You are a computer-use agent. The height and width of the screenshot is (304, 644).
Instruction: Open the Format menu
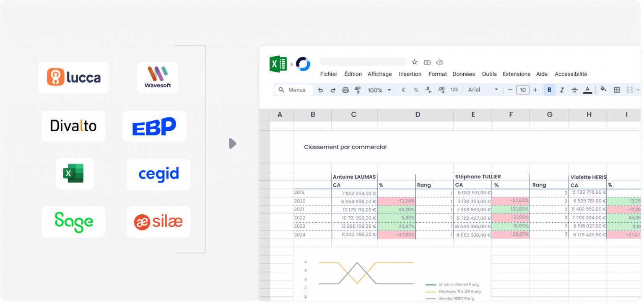click(438, 74)
